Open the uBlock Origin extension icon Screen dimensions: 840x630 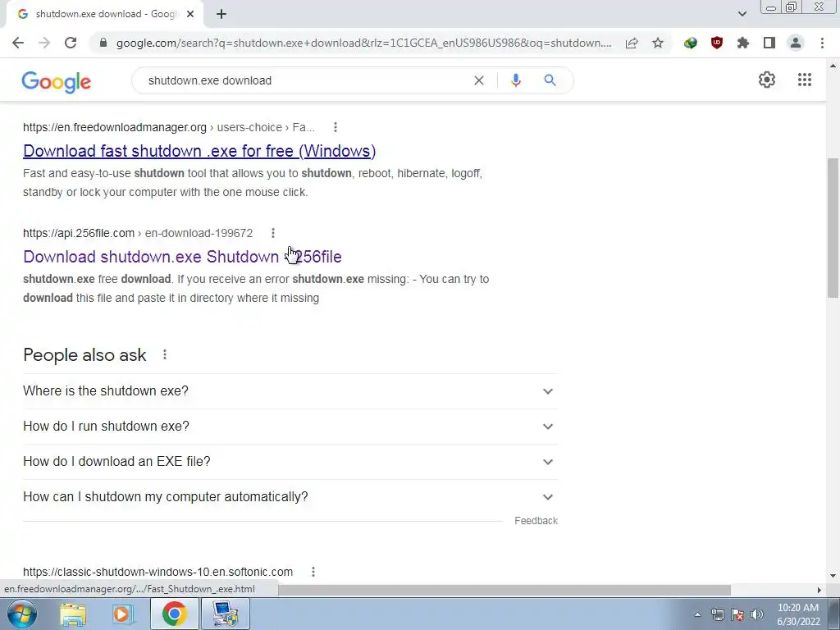tap(717, 43)
